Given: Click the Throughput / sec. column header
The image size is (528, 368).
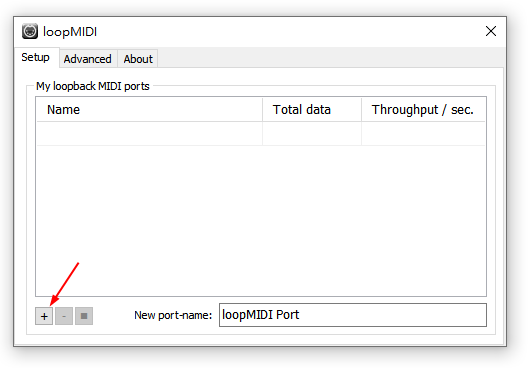Looking at the screenshot, I should (423, 110).
